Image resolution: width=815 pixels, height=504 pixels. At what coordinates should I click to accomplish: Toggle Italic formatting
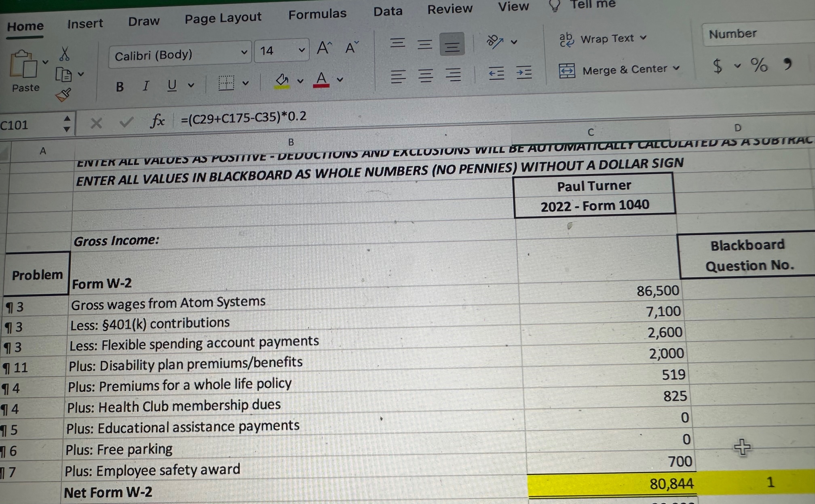click(146, 85)
